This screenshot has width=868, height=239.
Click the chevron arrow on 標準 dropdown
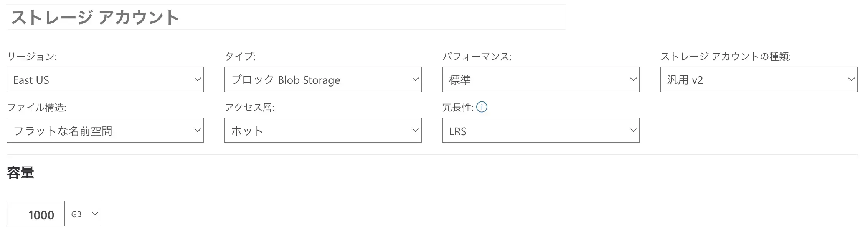633,80
